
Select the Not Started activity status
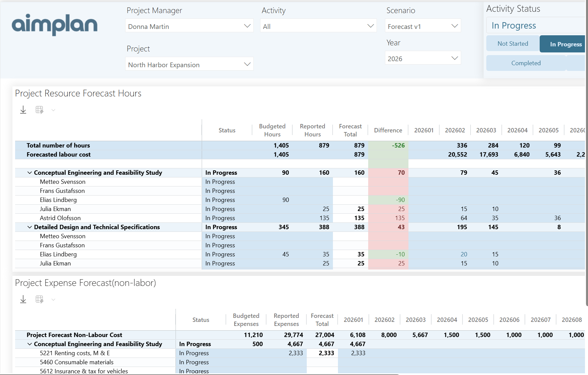[x=513, y=44]
